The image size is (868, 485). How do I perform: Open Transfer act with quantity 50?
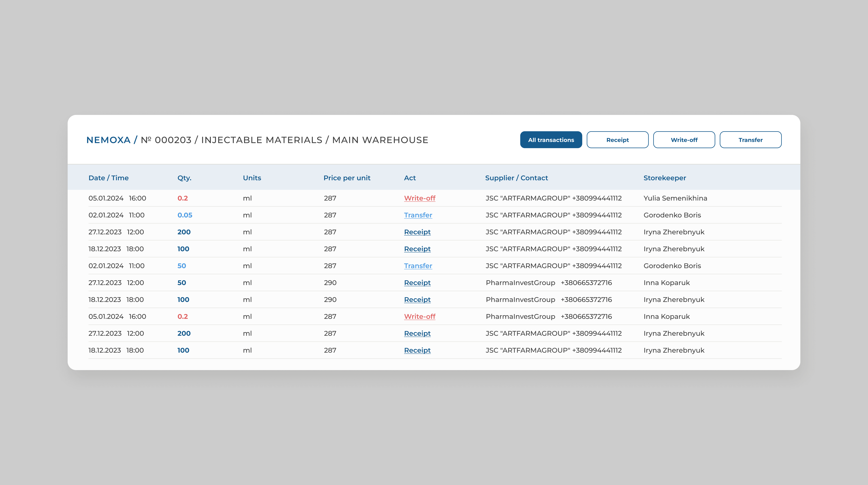[x=418, y=266]
